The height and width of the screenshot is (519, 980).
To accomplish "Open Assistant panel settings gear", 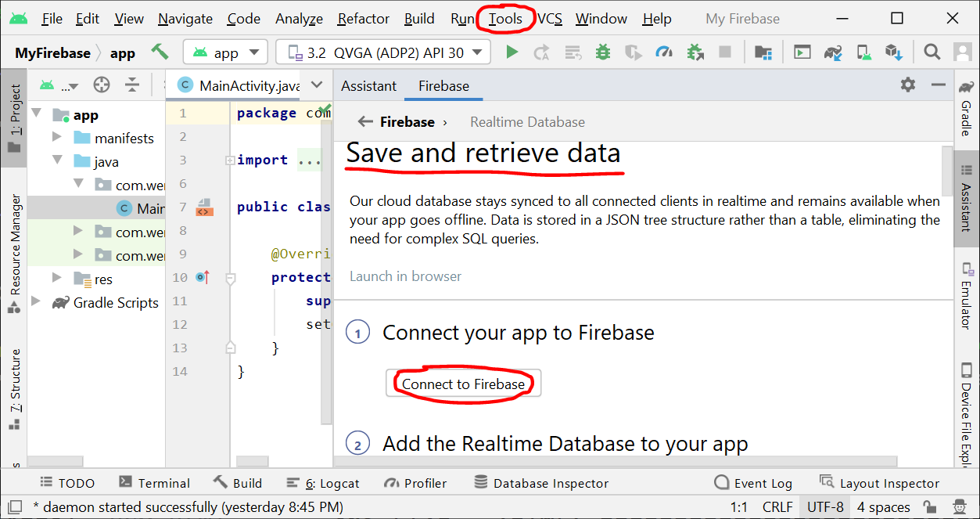I will (907, 85).
